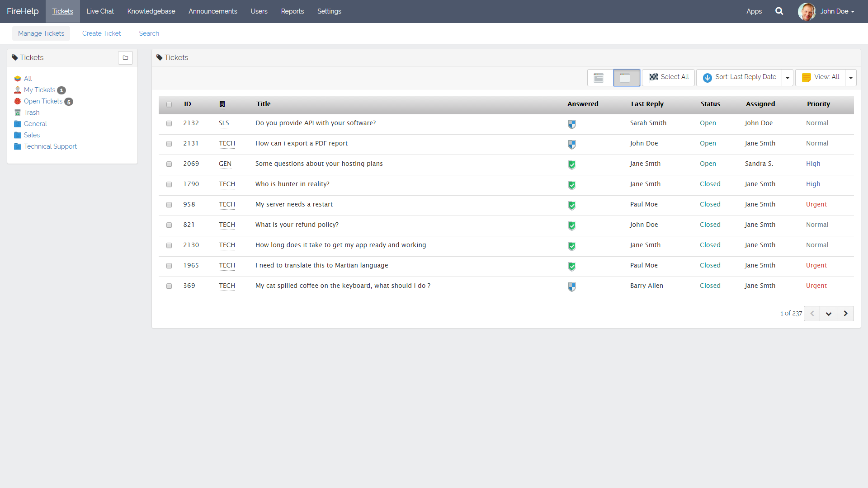The height and width of the screenshot is (488, 868).
Task: Open Live Chat from the navbar
Action: pos(100,11)
